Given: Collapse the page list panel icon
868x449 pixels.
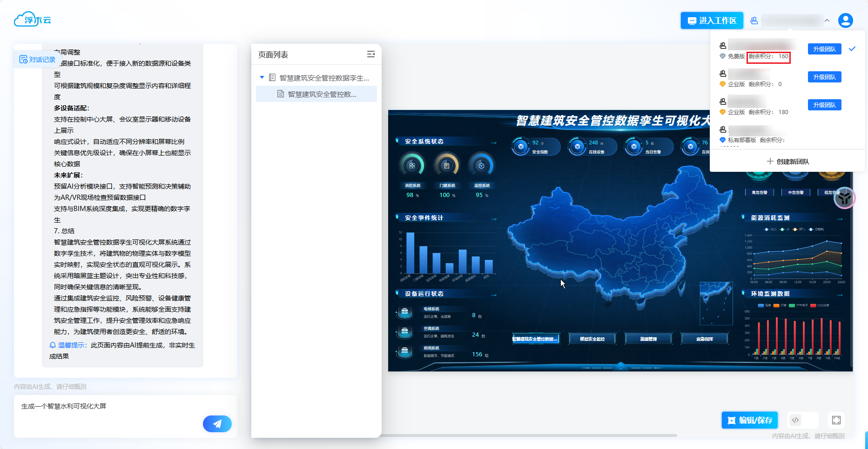Looking at the screenshot, I should [370, 54].
